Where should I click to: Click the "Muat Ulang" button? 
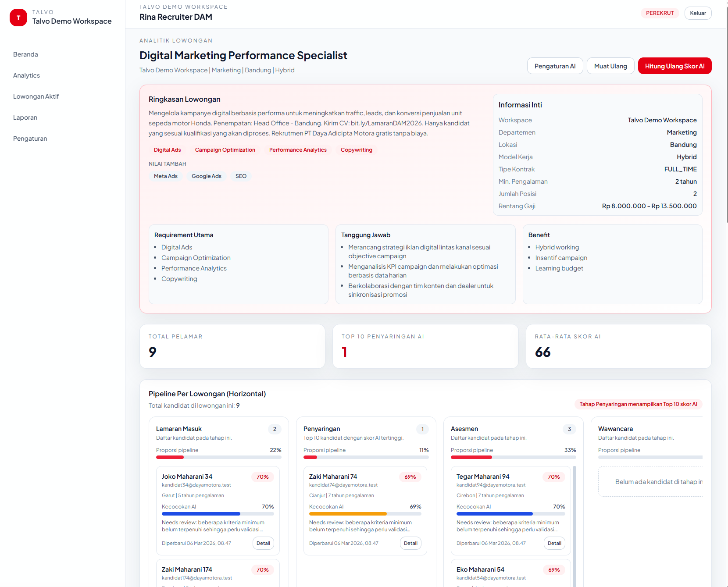(x=610, y=66)
